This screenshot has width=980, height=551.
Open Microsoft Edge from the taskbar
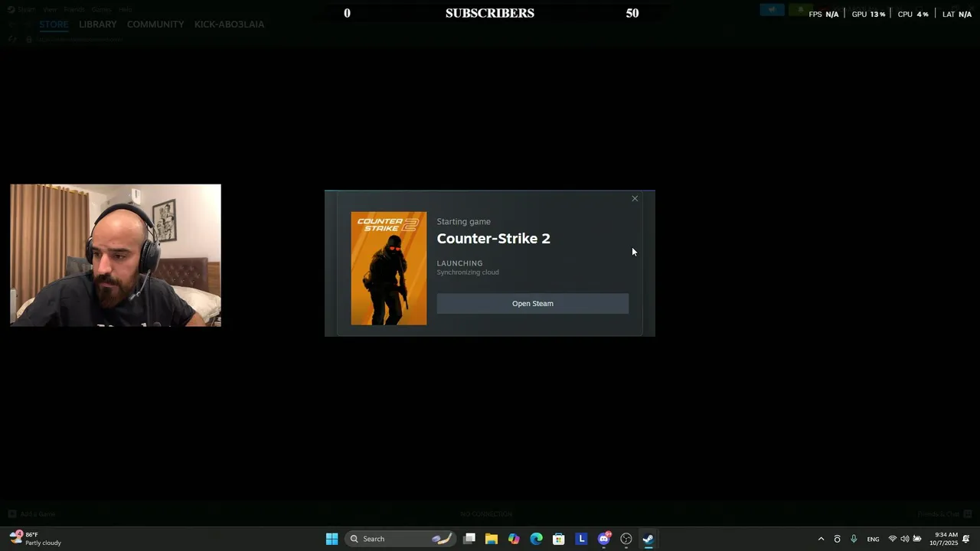click(x=537, y=539)
